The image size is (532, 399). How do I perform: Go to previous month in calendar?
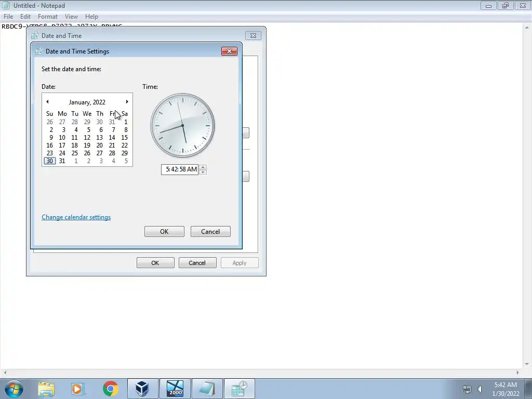click(47, 102)
